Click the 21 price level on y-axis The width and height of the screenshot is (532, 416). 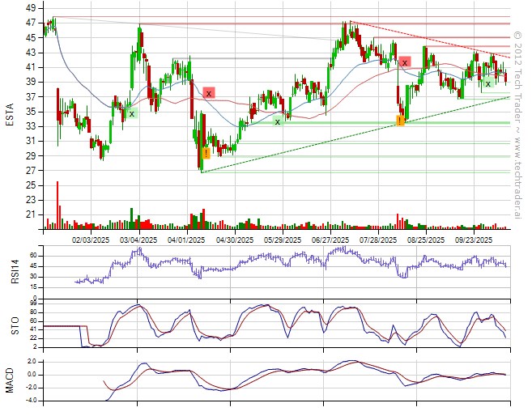[30, 214]
